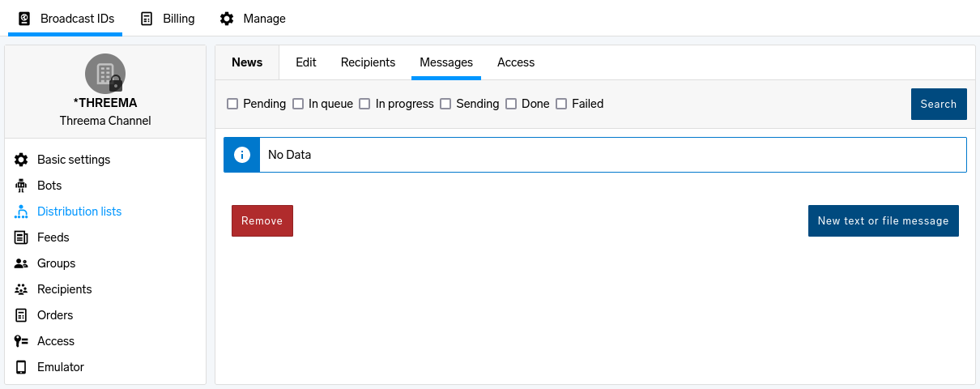Click the Search button
980x389 pixels.
pyautogui.click(x=939, y=104)
